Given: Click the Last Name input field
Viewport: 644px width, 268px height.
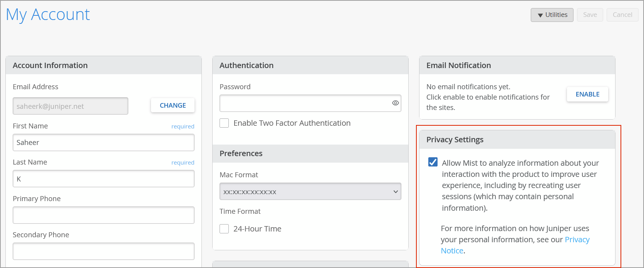Looking at the screenshot, I should (x=103, y=179).
